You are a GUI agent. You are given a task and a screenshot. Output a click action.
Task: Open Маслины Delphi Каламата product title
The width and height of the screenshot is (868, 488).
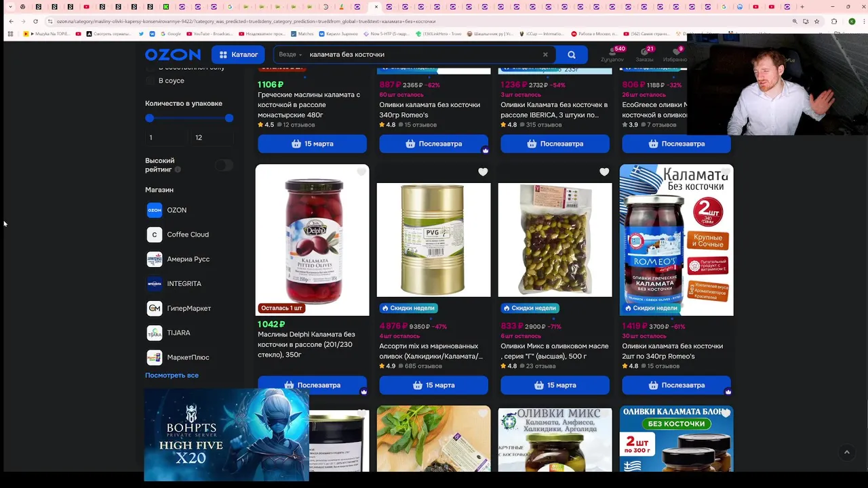pyautogui.click(x=307, y=344)
